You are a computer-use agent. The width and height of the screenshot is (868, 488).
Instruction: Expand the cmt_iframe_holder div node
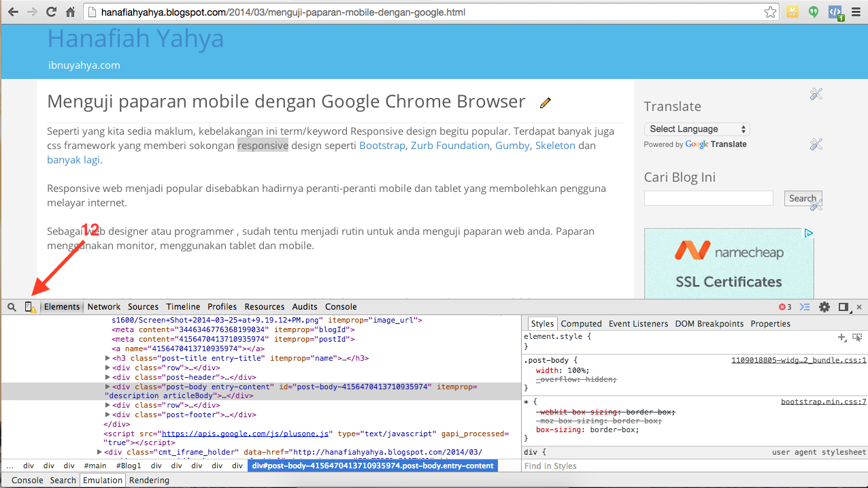(x=100, y=452)
